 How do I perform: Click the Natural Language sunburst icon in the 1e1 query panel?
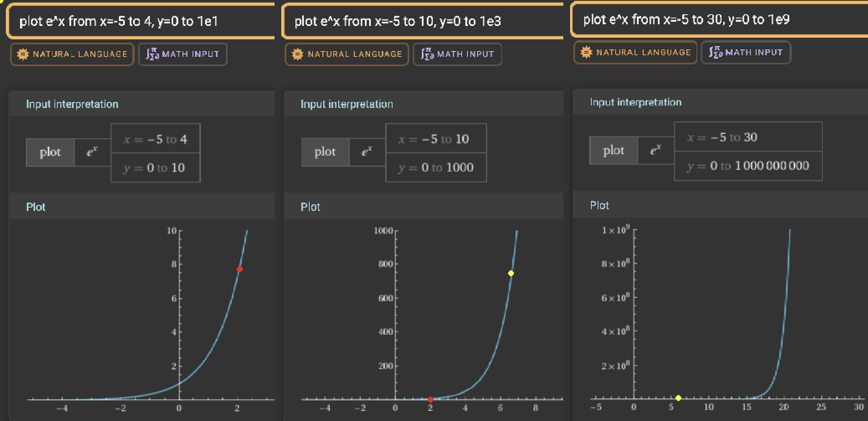point(23,54)
